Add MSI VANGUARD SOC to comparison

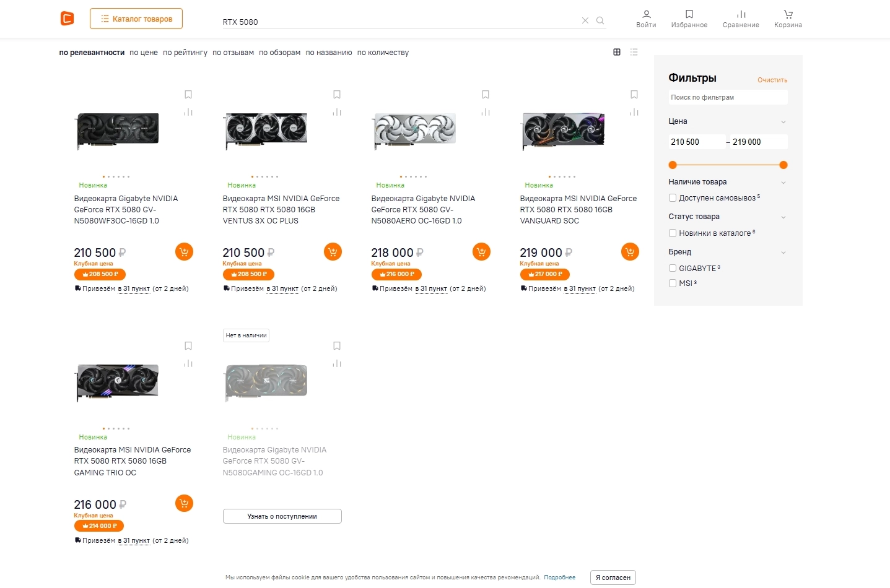[634, 112]
